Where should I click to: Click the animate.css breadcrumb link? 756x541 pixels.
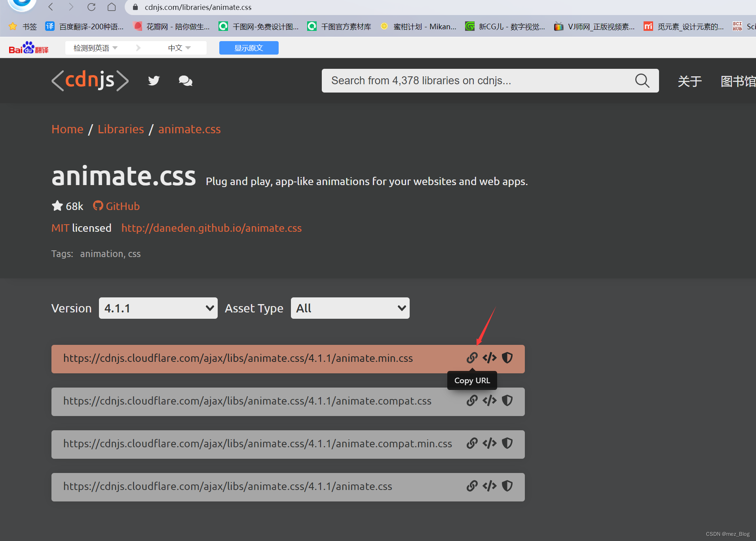(x=190, y=129)
